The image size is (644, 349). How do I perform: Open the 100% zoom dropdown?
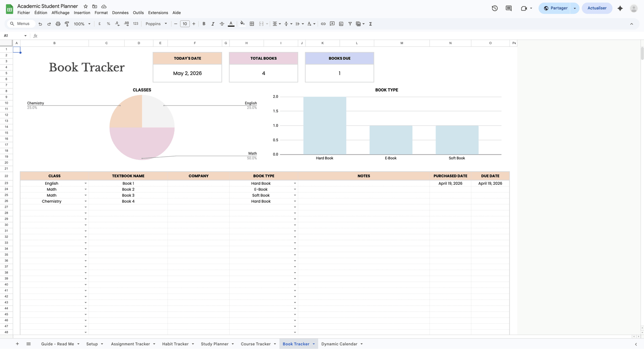(x=82, y=24)
